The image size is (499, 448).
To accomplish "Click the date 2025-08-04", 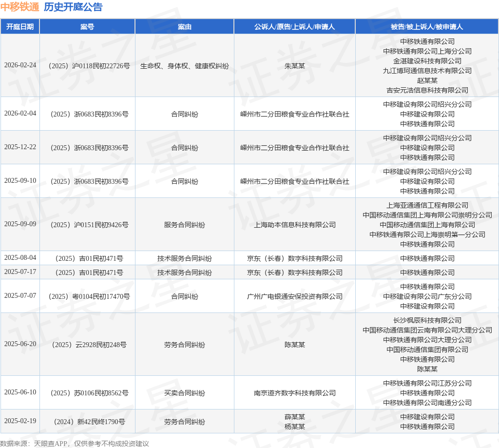I will 20,257.
